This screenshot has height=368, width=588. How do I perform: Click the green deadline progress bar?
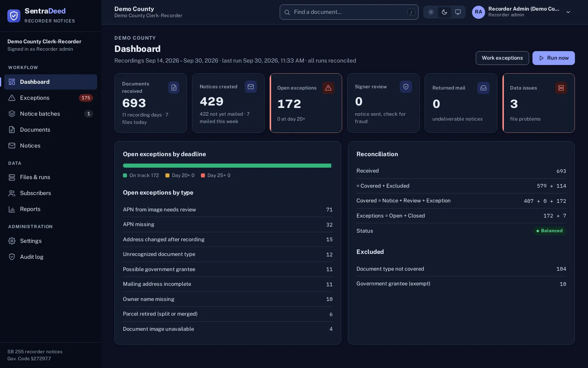click(227, 166)
